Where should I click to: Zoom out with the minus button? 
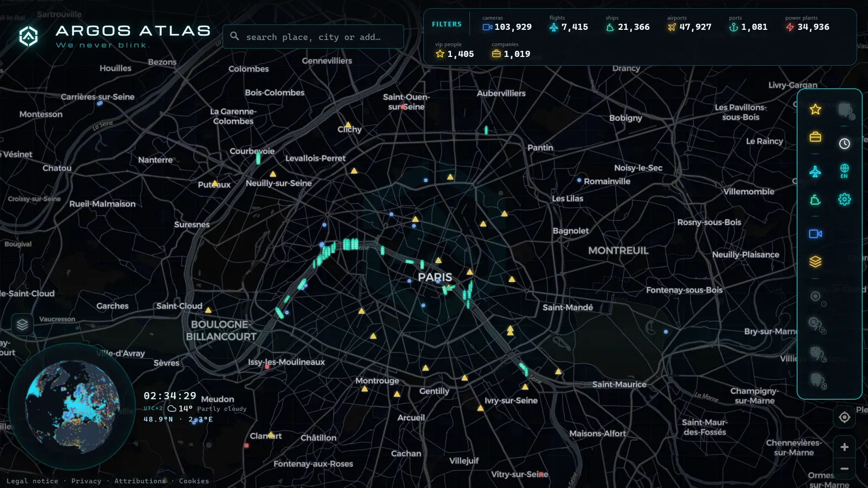pos(844,468)
